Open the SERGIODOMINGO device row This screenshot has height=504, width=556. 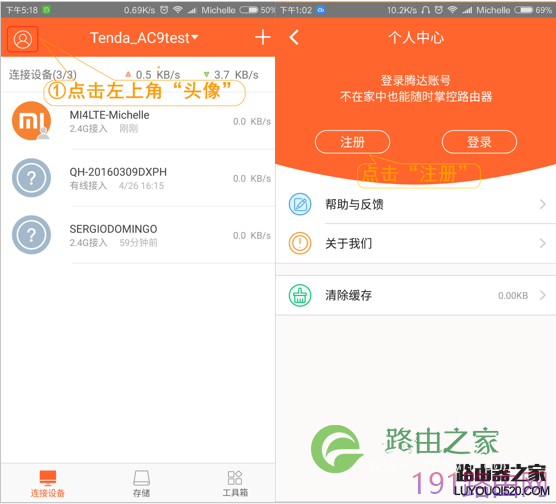138,235
